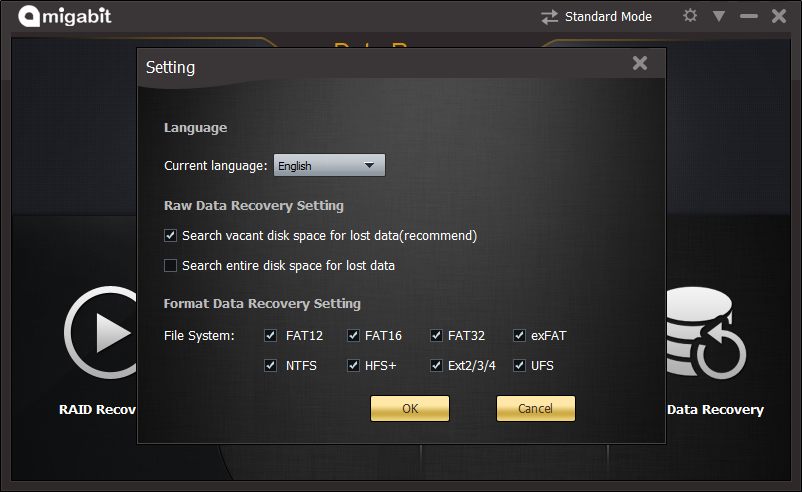
Task: Close the Amigabit main window
Action: click(779, 16)
